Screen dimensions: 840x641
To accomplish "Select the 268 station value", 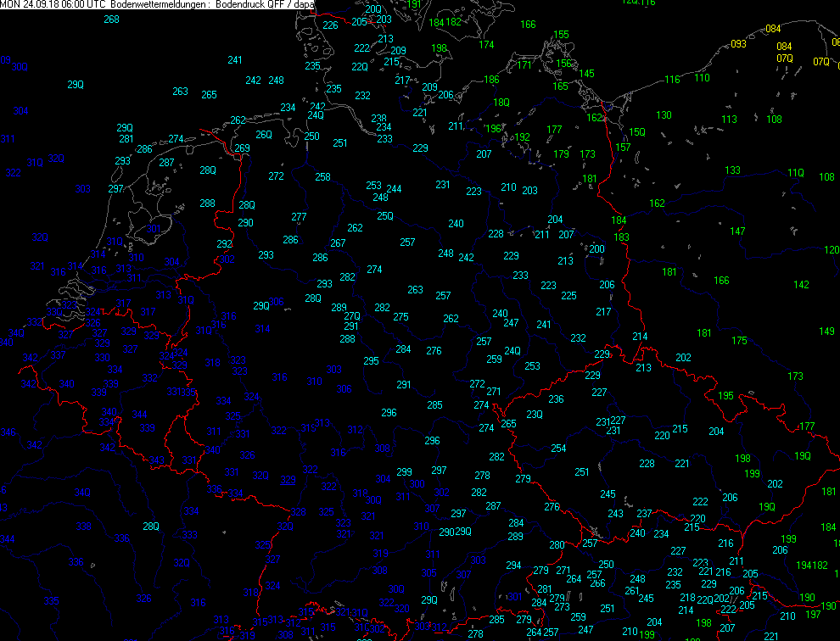I will tap(111, 20).
